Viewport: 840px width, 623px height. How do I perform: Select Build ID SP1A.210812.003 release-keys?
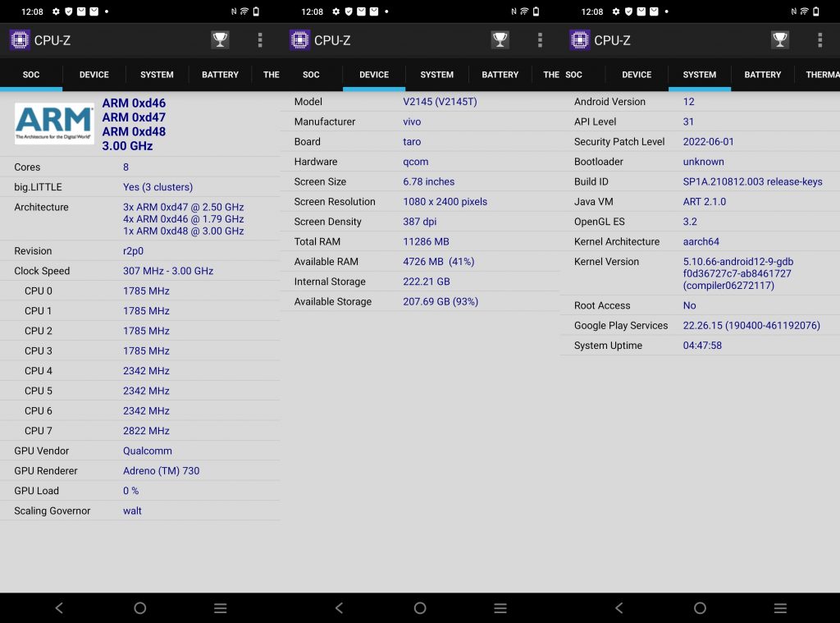(x=752, y=181)
